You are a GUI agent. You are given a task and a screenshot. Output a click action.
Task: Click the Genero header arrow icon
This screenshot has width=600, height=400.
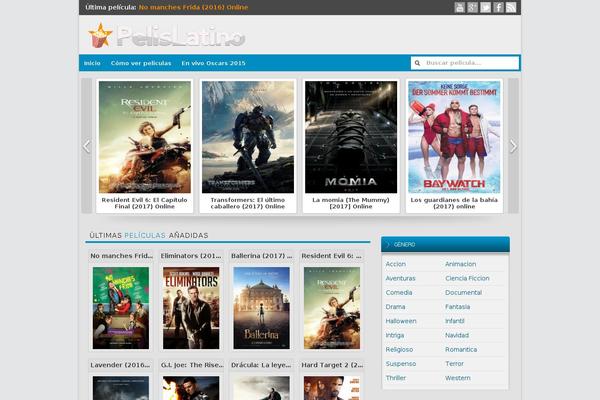tap(388, 245)
